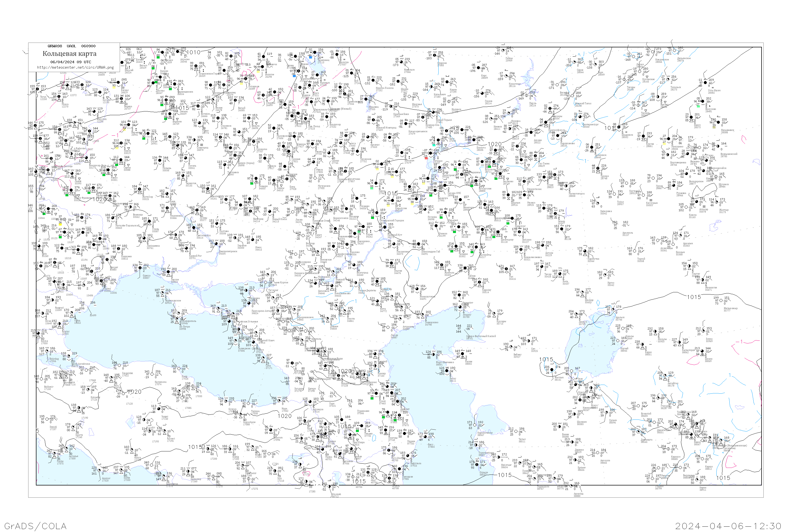The image size is (798, 532).
Task: Click the 1010 isobar label at top
Action: tap(193, 52)
